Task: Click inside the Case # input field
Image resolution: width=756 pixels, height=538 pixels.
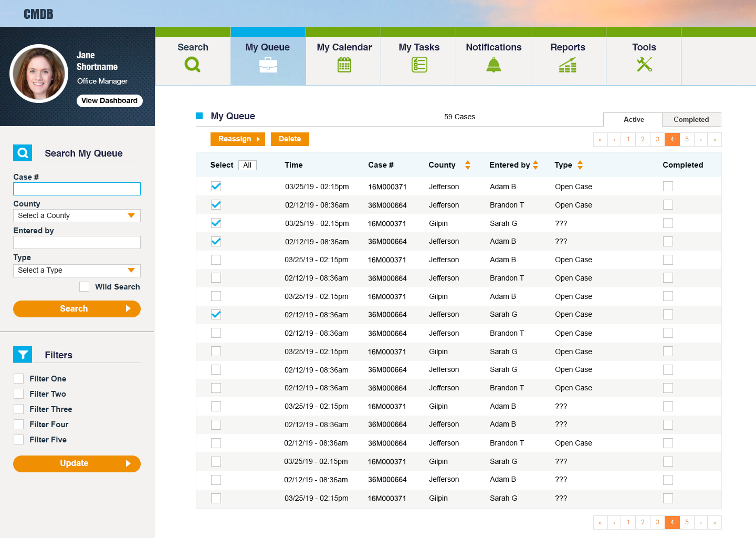Action: [x=77, y=189]
